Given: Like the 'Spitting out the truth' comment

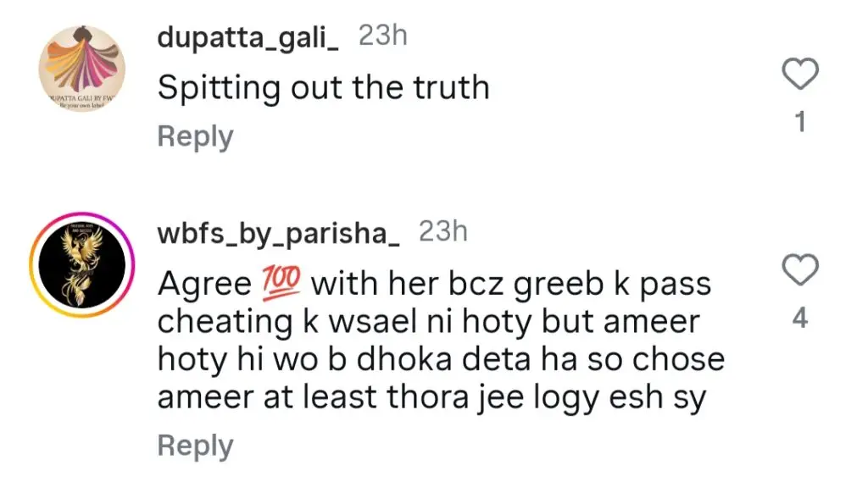Looking at the screenshot, I should pos(800,73).
